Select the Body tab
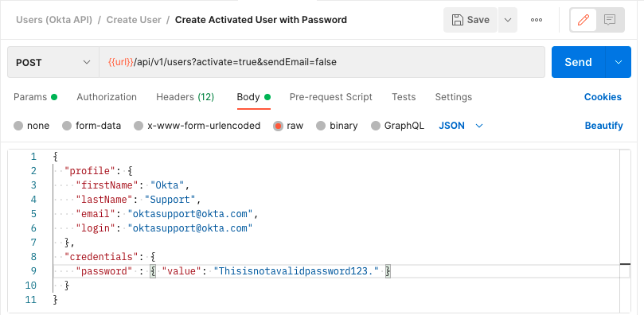This screenshot has width=644, height=315. click(253, 97)
